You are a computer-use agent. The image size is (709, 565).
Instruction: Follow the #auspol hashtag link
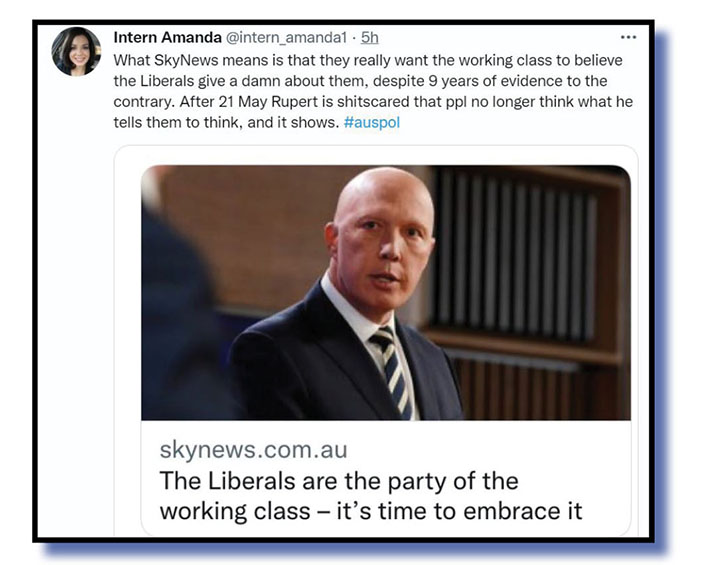pos(372,122)
